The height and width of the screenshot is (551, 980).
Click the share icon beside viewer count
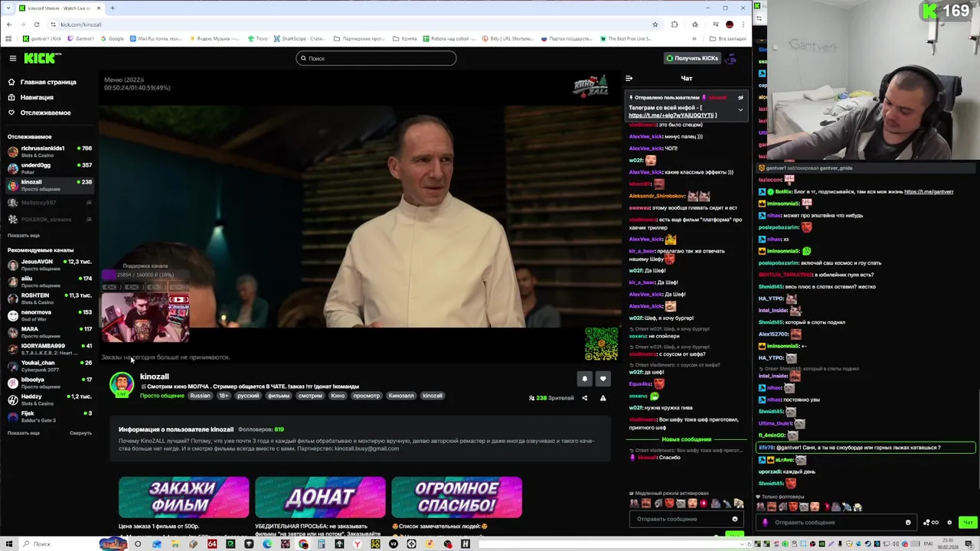point(584,398)
